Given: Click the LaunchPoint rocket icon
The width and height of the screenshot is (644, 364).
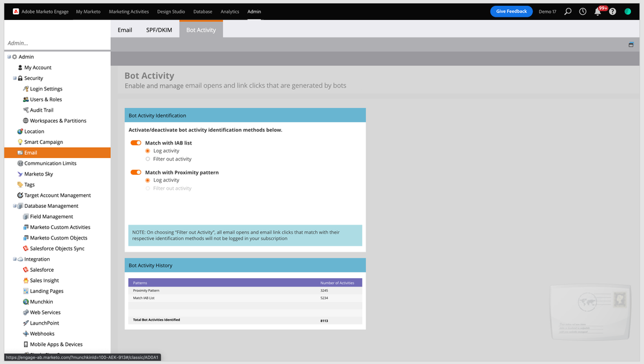Looking at the screenshot, I should point(26,323).
